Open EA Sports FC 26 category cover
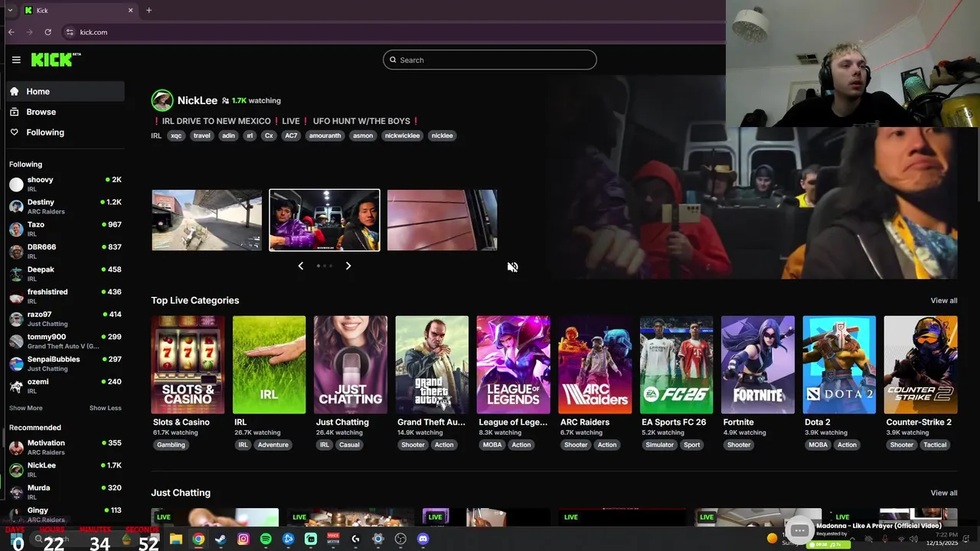 tap(676, 364)
